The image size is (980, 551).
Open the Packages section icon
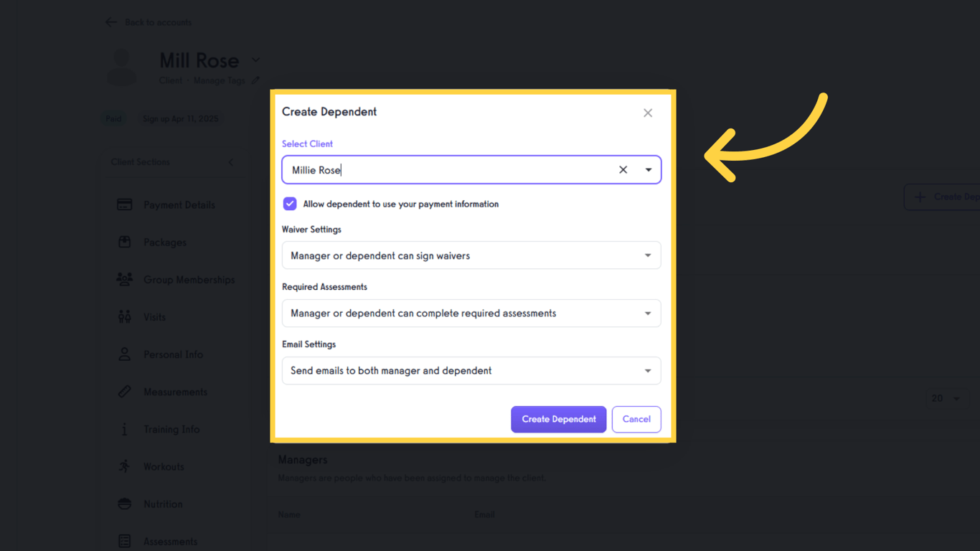point(123,242)
